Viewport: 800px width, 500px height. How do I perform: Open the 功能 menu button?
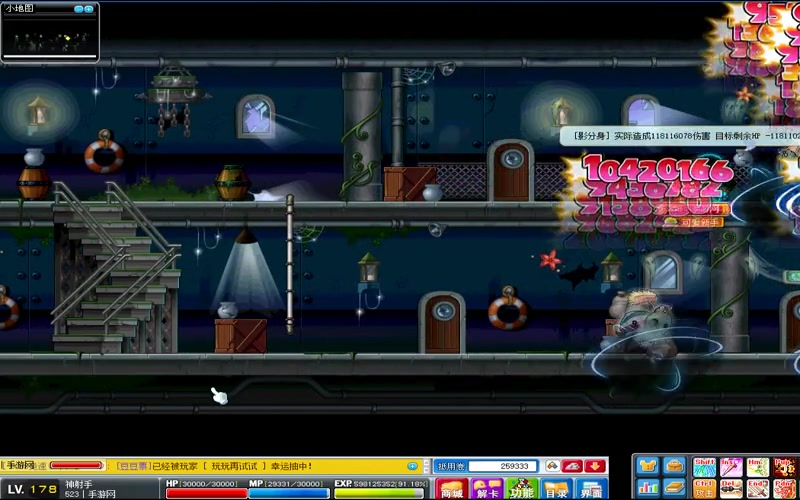pos(521,489)
